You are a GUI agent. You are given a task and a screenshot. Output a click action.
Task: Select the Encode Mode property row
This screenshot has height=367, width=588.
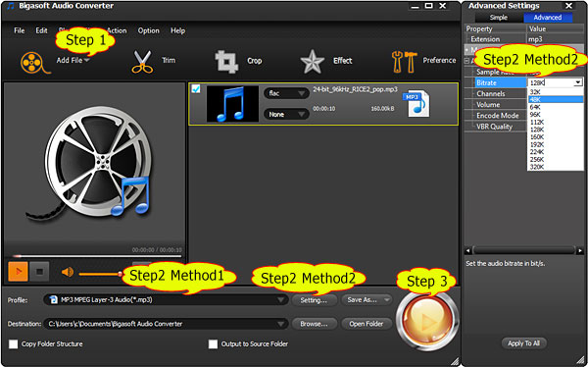[500, 116]
